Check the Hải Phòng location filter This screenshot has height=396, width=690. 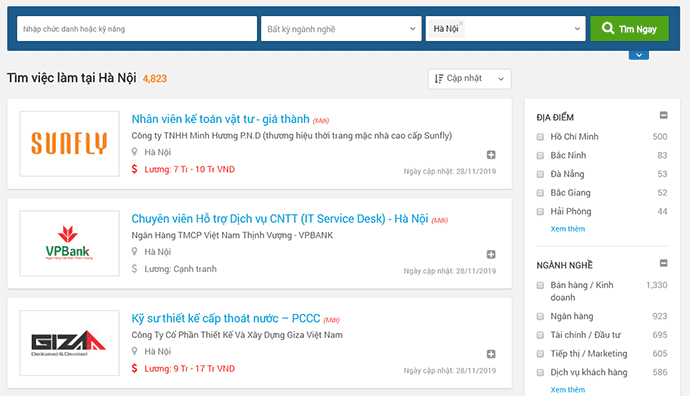tap(540, 212)
